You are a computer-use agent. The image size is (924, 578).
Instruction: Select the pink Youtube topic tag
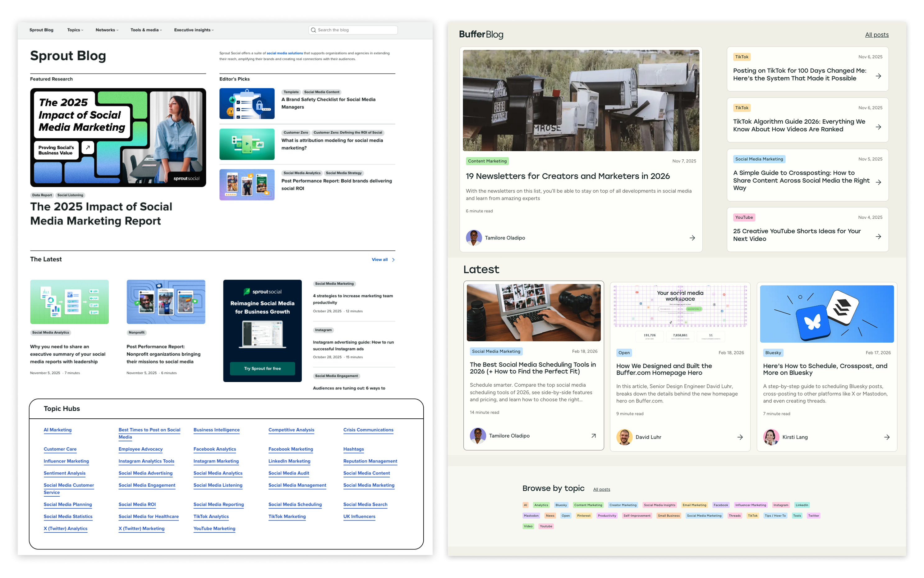546,526
